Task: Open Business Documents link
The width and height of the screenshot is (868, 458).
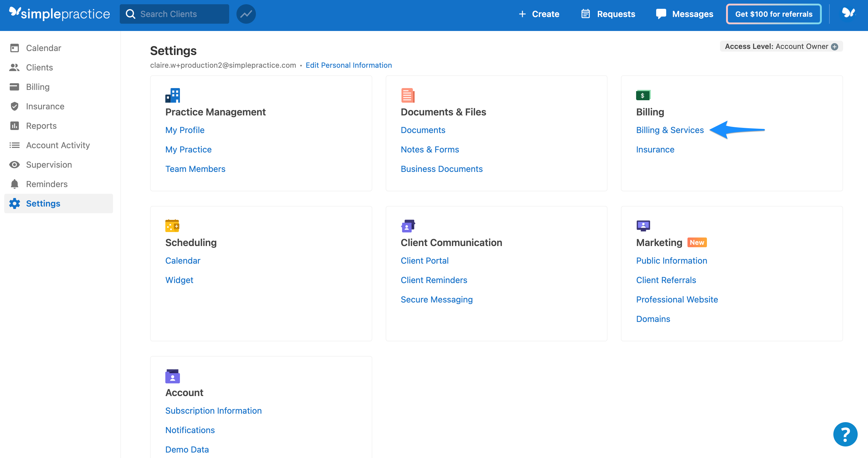Action: (441, 169)
